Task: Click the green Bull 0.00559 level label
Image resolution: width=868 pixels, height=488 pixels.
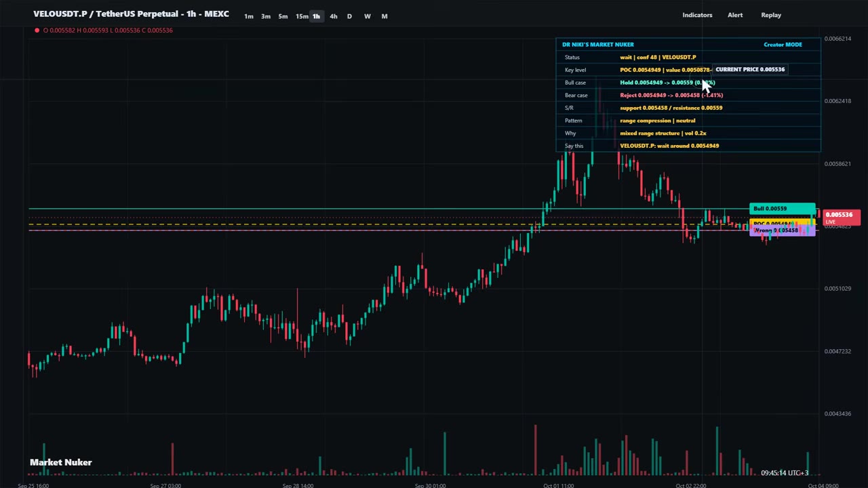Action: click(783, 209)
